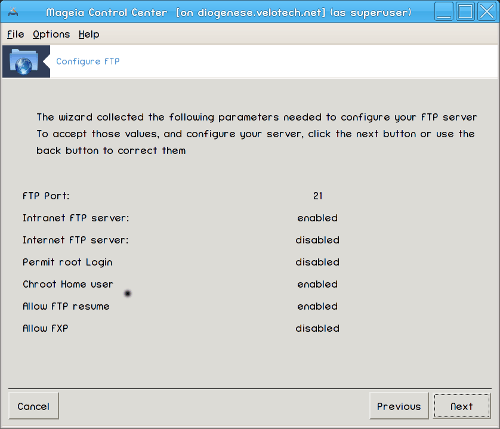Go back with the Previous button

click(x=399, y=406)
